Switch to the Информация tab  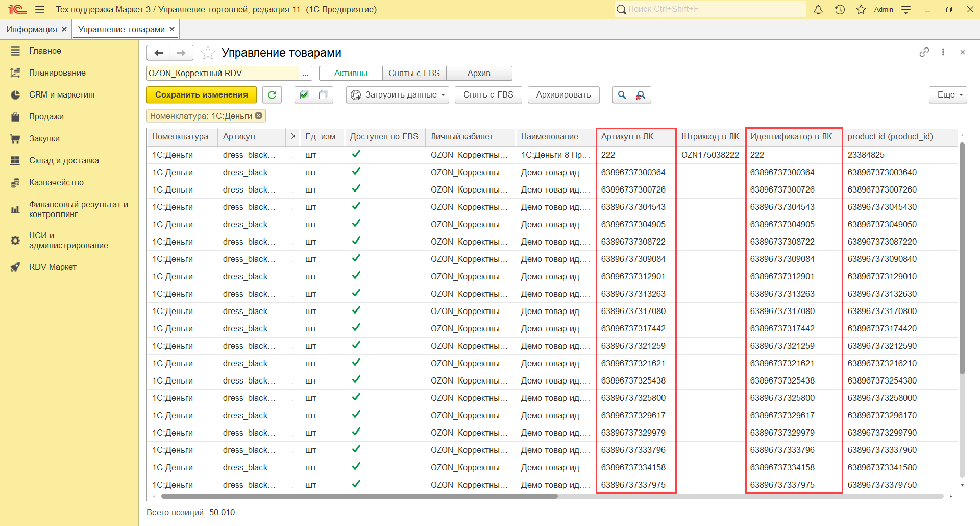pos(32,30)
